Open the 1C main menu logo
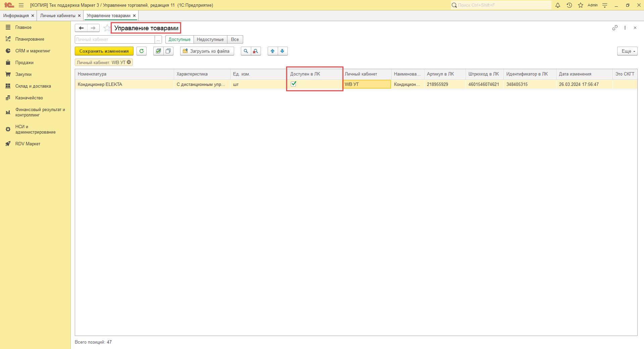 click(9, 5)
